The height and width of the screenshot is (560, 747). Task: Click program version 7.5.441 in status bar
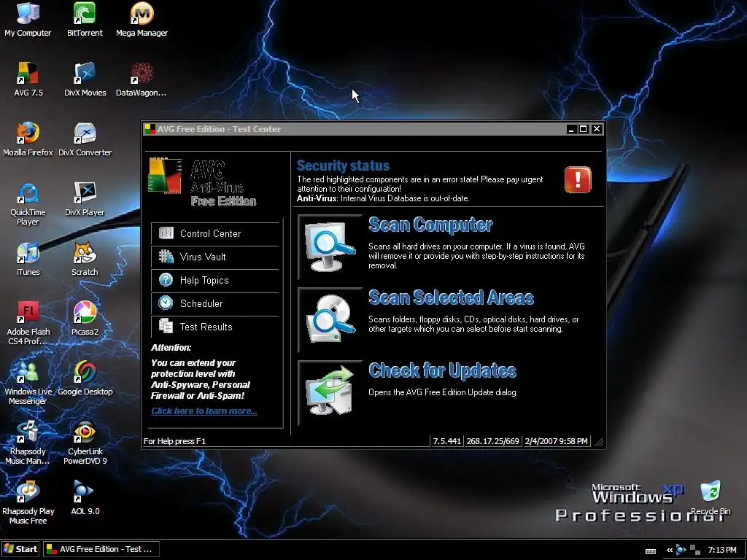pyautogui.click(x=446, y=441)
